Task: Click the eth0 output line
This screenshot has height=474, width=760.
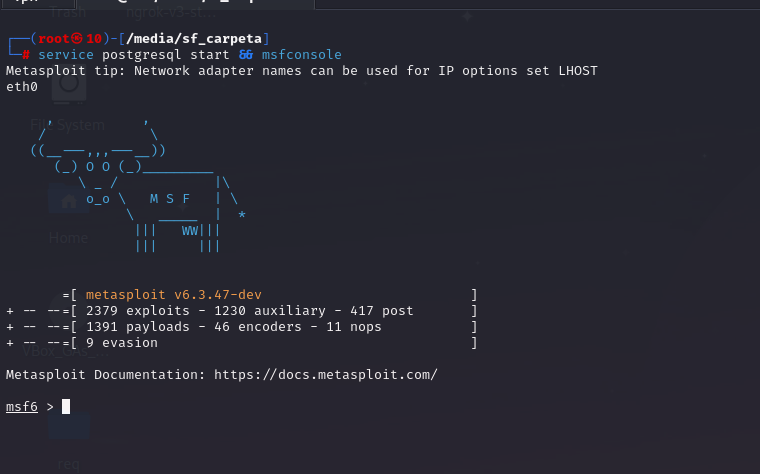Action: point(22,87)
